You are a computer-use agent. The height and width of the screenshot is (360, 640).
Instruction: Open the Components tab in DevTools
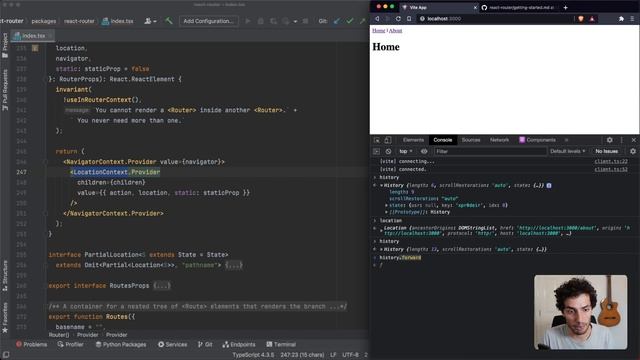click(537, 140)
